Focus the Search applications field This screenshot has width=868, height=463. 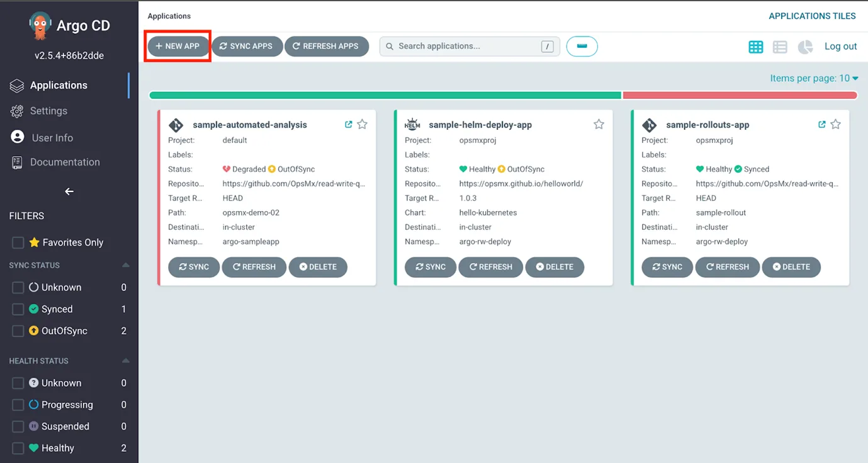[x=470, y=46]
